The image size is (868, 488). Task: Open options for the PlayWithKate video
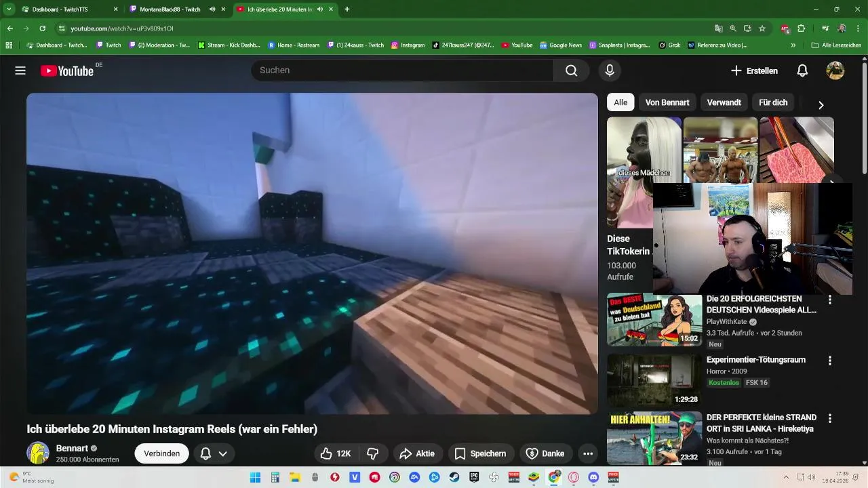(x=829, y=300)
